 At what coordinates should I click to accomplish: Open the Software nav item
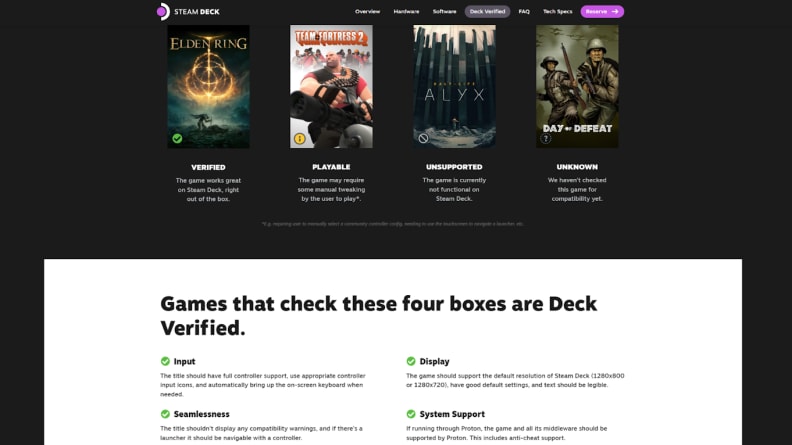click(444, 11)
